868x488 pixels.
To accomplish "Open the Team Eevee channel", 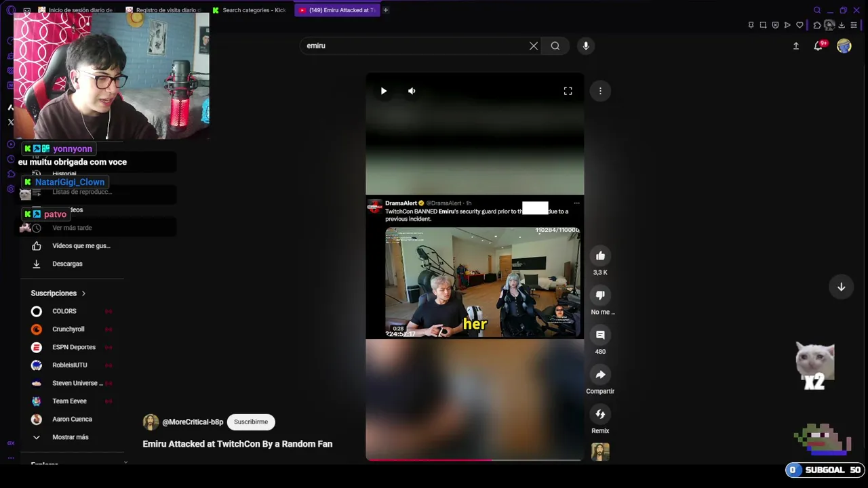I will (x=69, y=401).
